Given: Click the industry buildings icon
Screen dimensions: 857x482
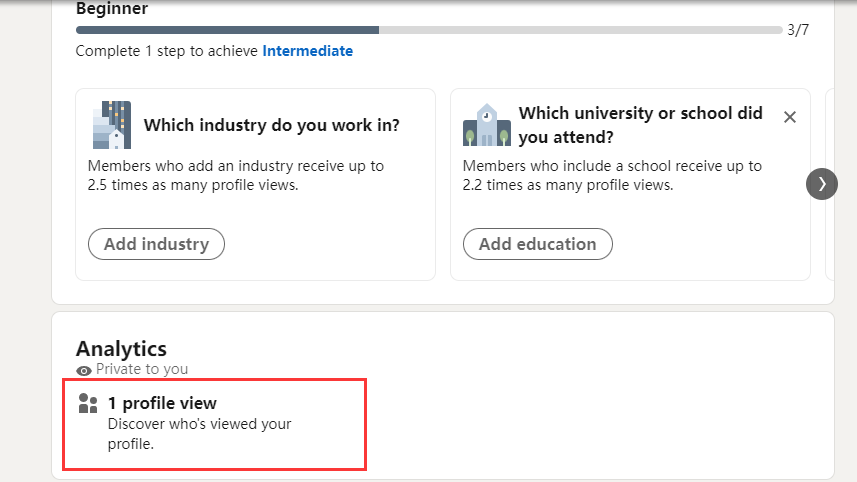Looking at the screenshot, I should tap(111, 125).
